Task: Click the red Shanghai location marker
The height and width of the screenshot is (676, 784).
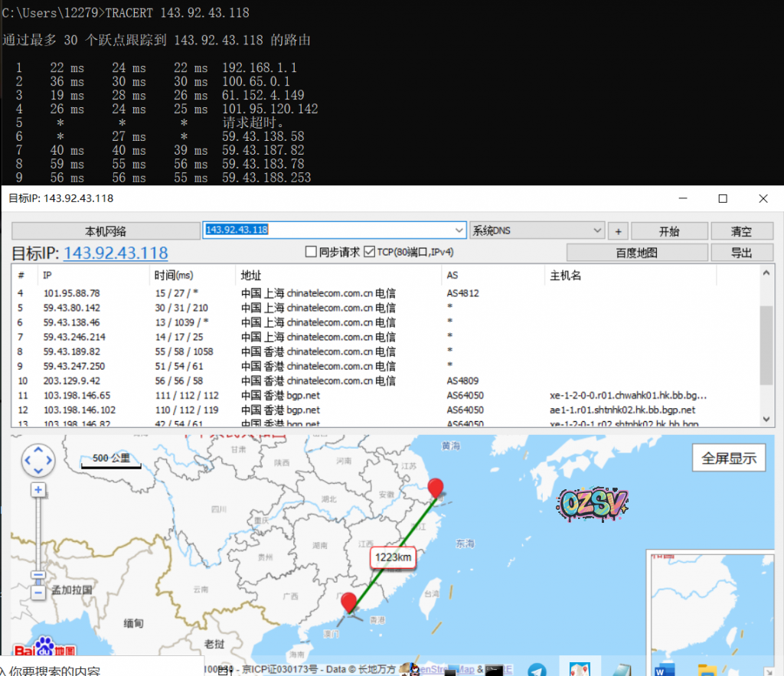Action: [x=436, y=488]
